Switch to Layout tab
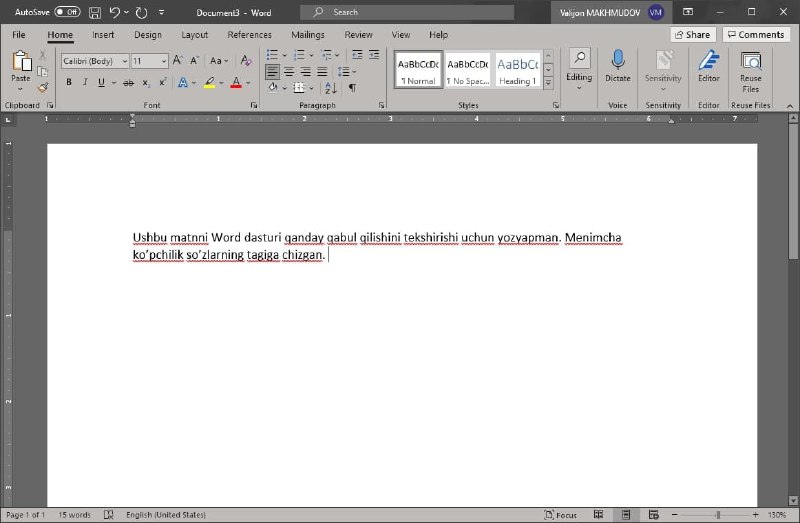Image resolution: width=800 pixels, height=523 pixels. (x=194, y=35)
